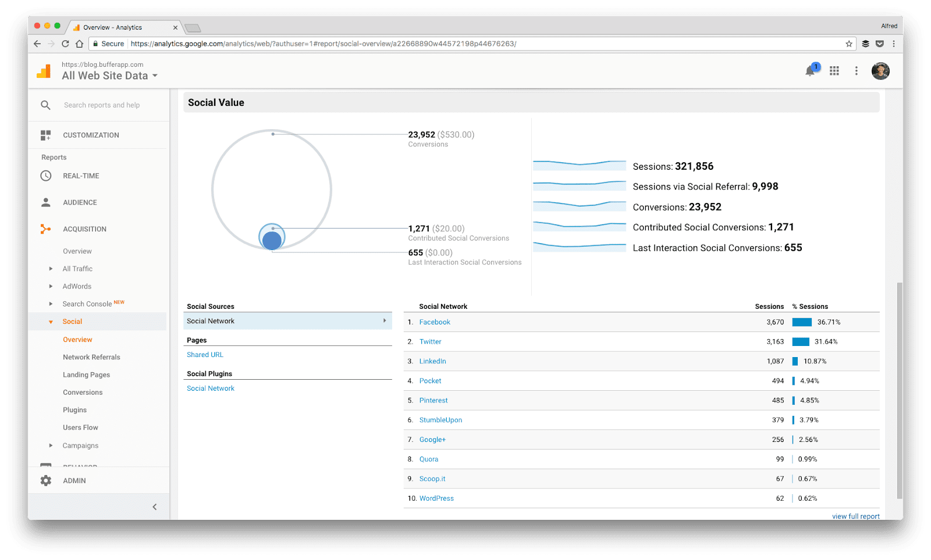Open the notifications bell icon

[810, 71]
